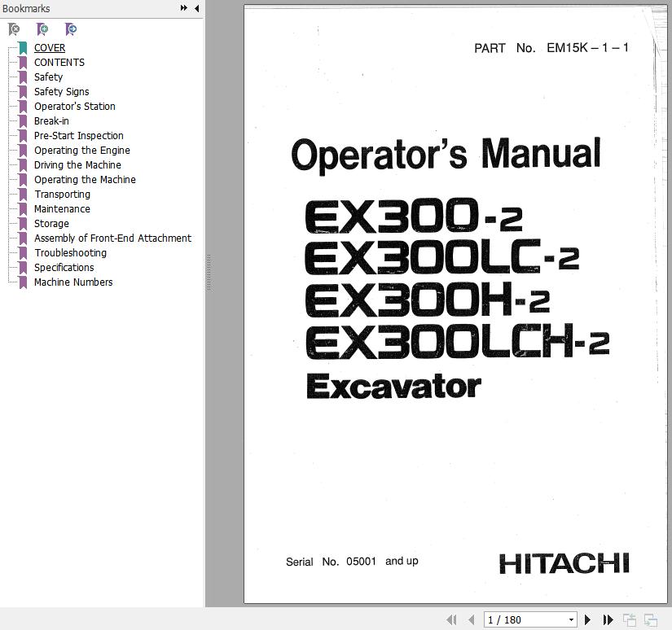Click the panel splitter handle beside bookmarks

point(209,273)
